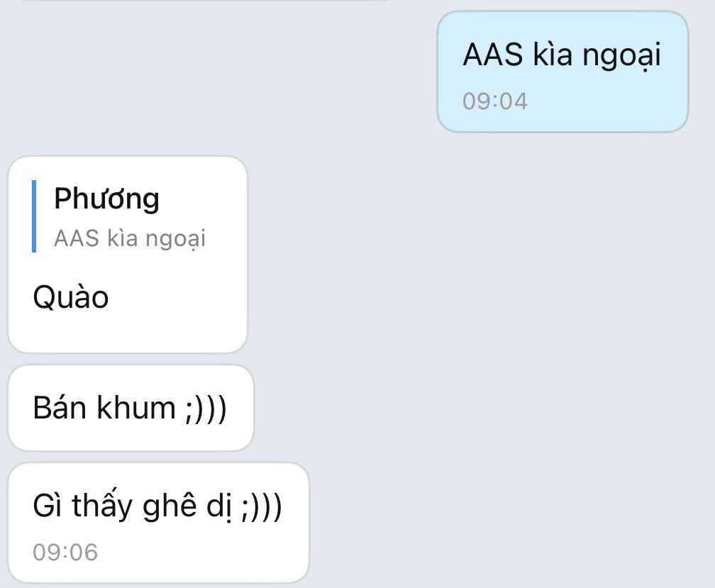
Task: Select the 'Gì thấy ghê dị ;)))' message
Action: [x=158, y=522]
